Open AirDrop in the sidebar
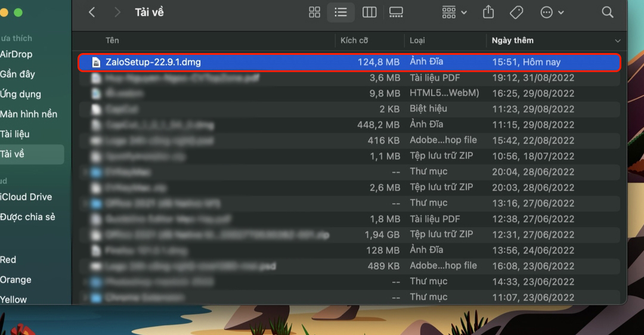 point(16,54)
